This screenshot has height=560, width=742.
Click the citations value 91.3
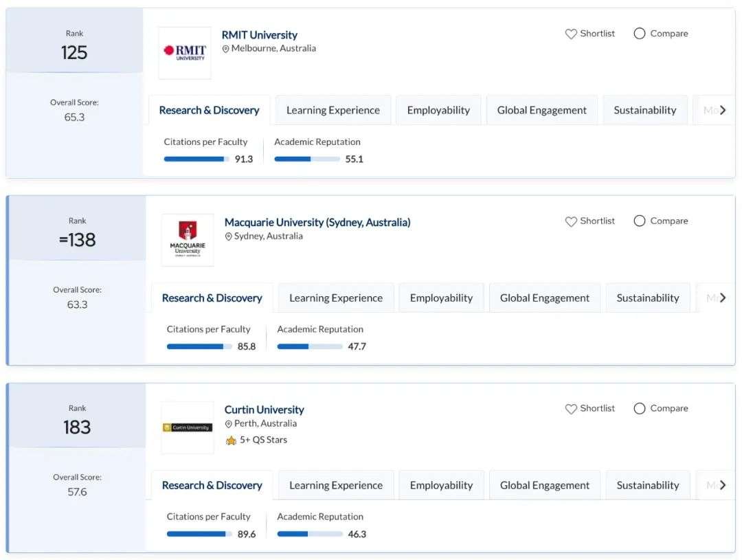click(x=244, y=159)
